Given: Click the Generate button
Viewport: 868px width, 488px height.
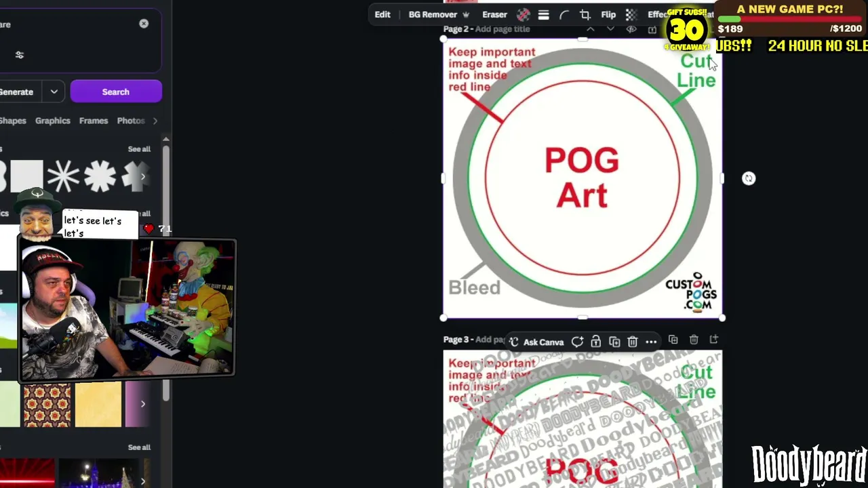Looking at the screenshot, I should coord(16,91).
